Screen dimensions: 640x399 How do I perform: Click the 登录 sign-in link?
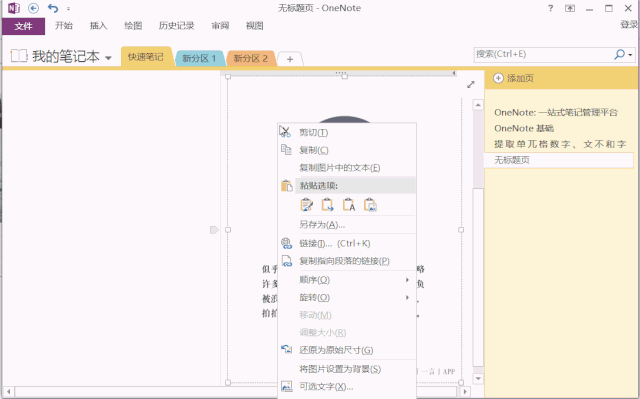click(x=629, y=24)
